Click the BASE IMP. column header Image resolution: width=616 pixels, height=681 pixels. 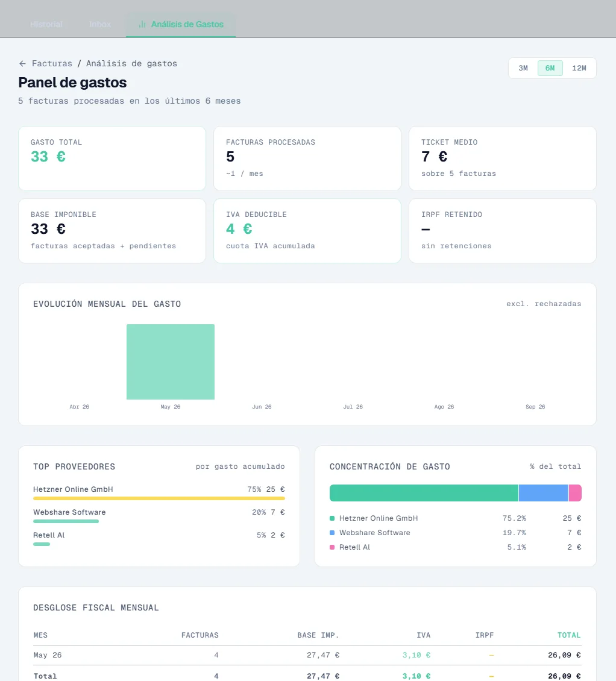[x=318, y=635]
